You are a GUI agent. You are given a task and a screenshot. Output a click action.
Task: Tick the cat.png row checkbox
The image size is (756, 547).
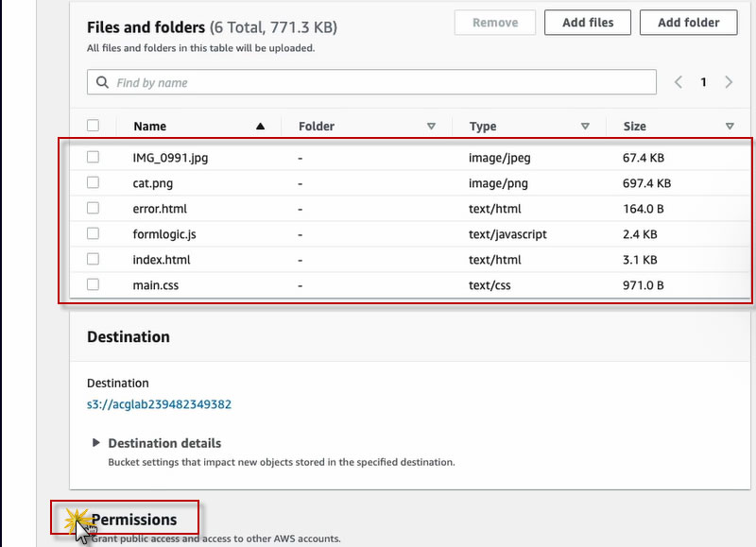point(93,183)
